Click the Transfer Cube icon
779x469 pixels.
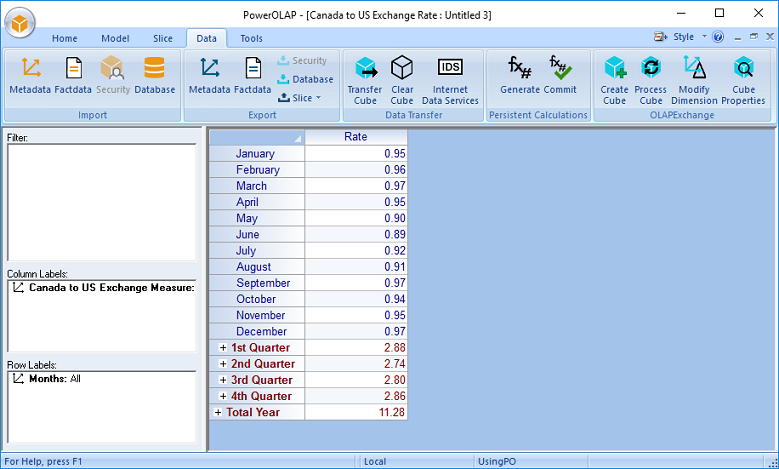pyautogui.click(x=365, y=80)
